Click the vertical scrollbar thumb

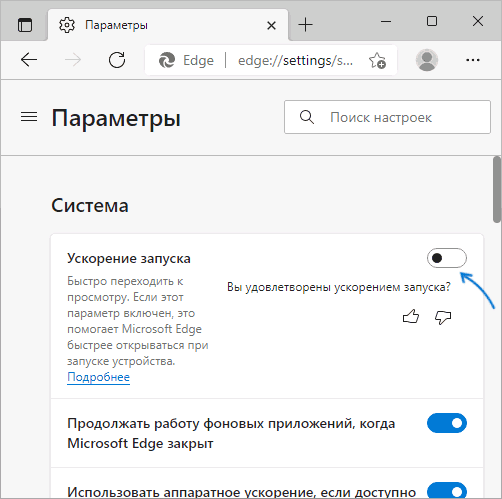[x=497, y=189]
